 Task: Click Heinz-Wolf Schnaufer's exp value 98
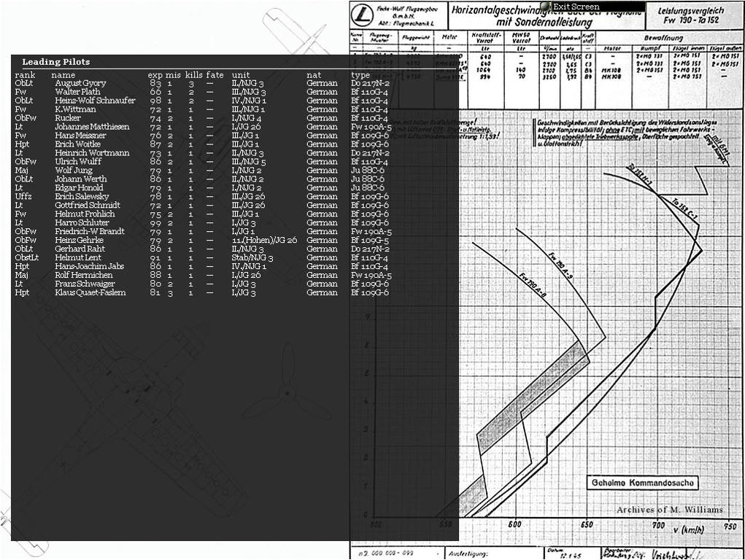[x=155, y=101]
